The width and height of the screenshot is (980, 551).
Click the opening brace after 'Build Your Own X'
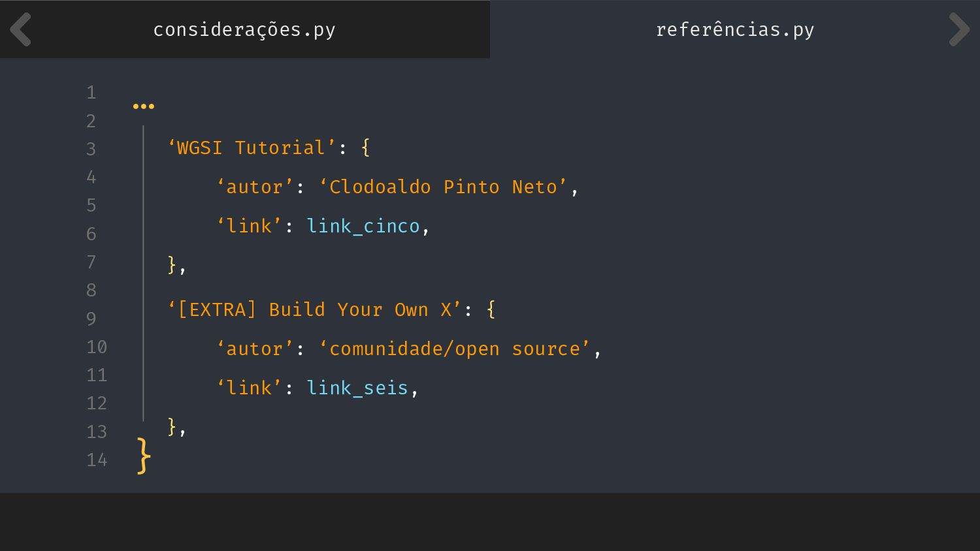pyautogui.click(x=491, y=309)
